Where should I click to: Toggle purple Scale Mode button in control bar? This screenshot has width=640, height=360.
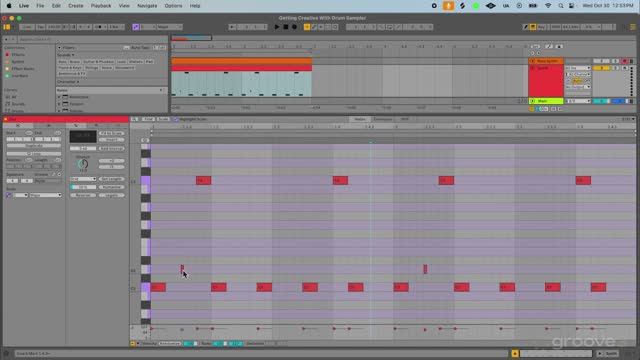click(136, 27)
